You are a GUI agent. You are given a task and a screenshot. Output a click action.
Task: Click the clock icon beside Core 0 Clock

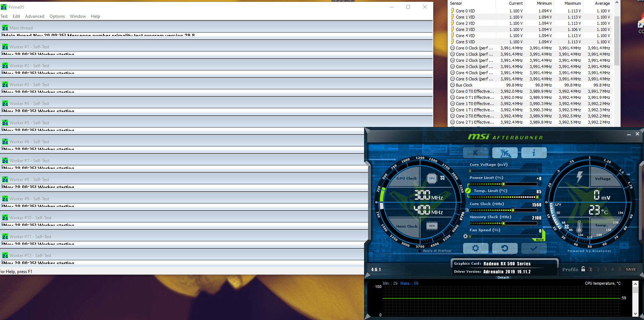453,48
